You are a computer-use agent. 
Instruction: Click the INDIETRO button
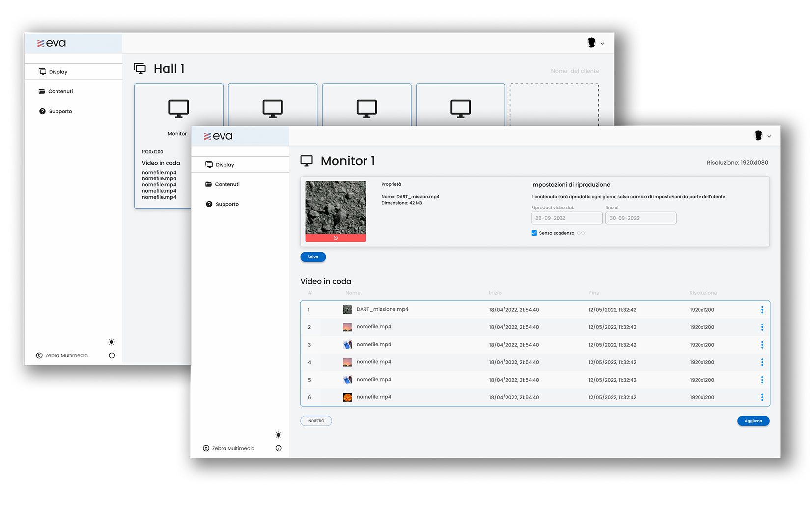tap(316, 421)
